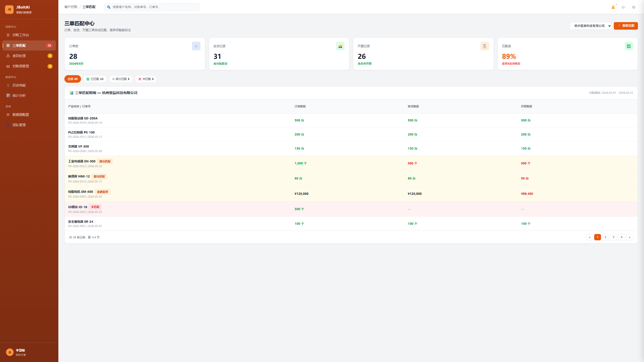Open 对账函管理 in the sidebar
The height and width of the screenshot is (362, 644).
(x=29, y=66)
